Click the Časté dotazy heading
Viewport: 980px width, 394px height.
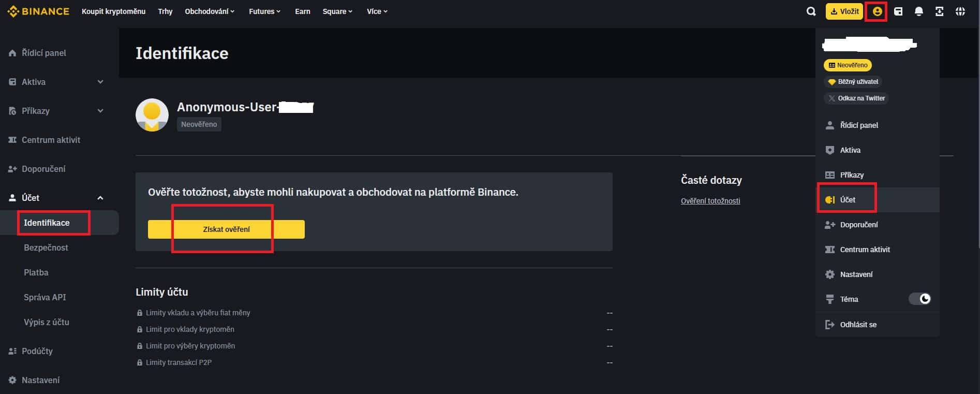coord(711,180)
